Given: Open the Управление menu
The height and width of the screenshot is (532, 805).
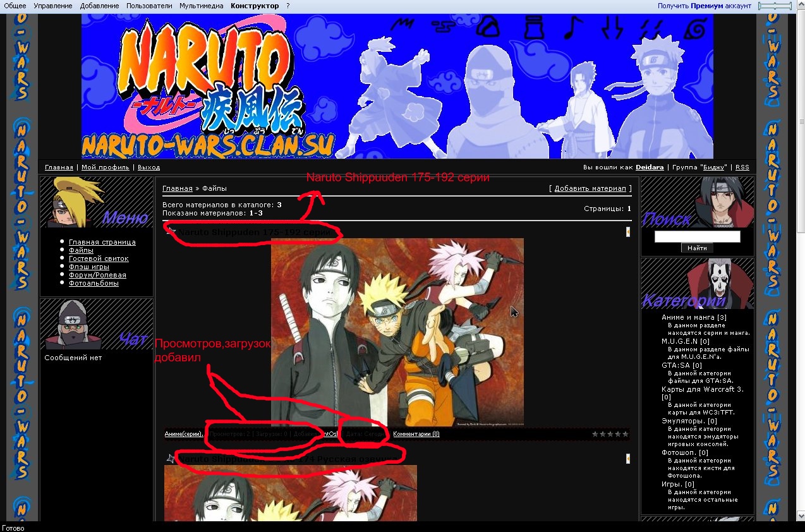Looking at the screenshot, I should [x=53, y=6].
